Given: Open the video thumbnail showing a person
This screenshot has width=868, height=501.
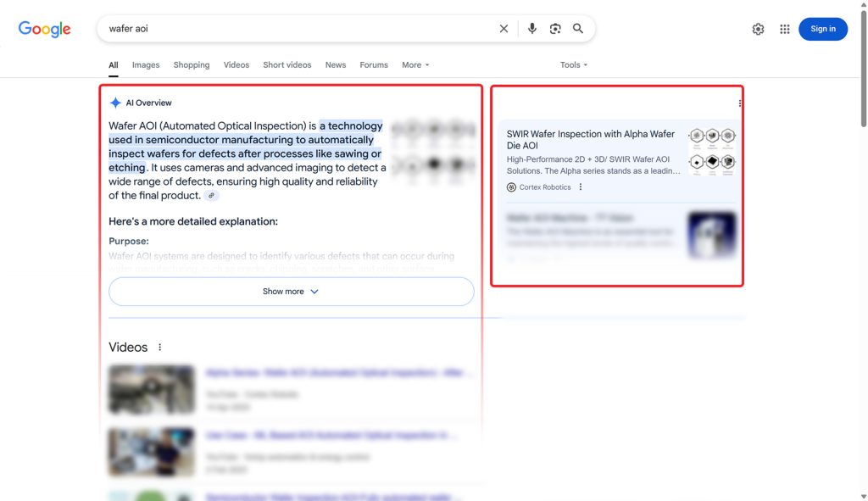Looking at the screenshot, I should tap(152, 452).
